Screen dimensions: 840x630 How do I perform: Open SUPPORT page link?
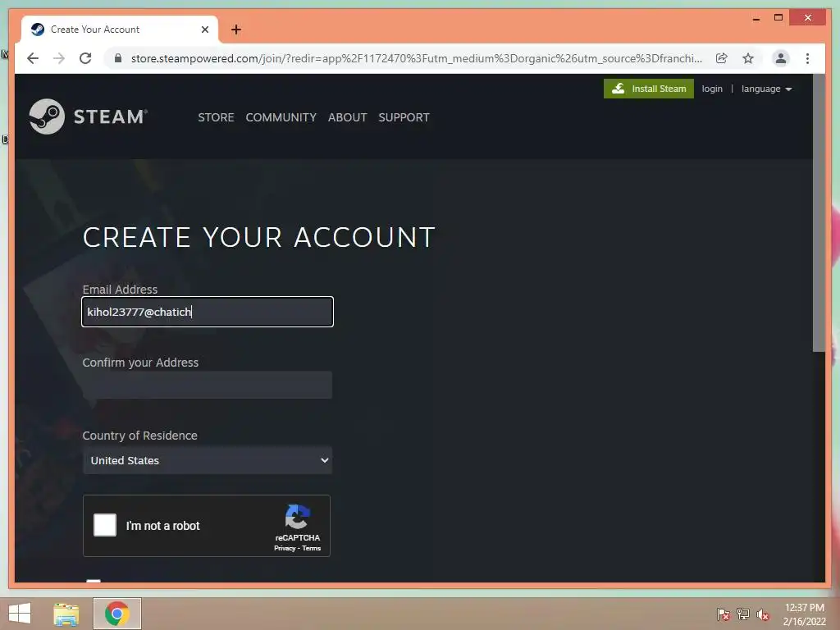pos(404,117)
